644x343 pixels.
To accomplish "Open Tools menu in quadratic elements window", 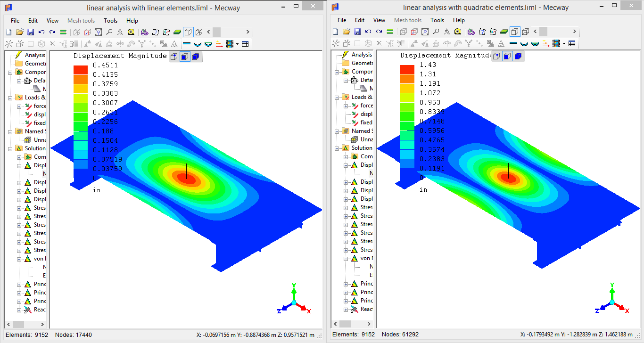I will 438,20.
